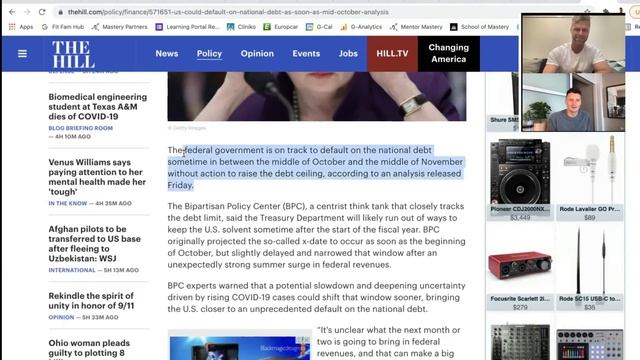Click the lock icon in the address bar
The height and width of the screenshot is (360, 640).
click(60, 12)
